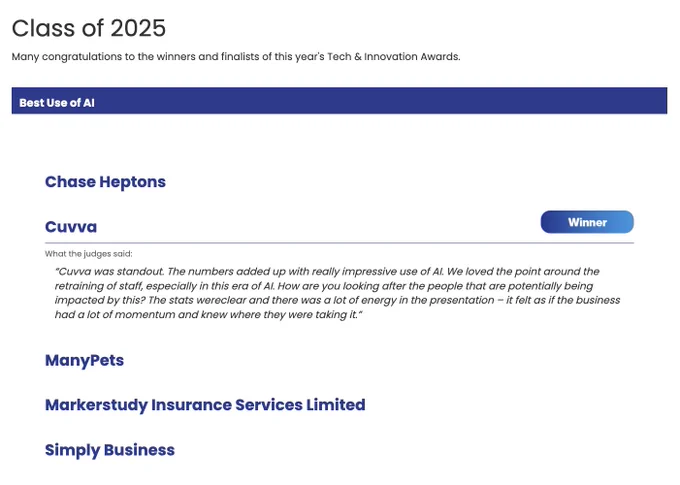
Task: Click the blue Winner badge
Action: [x=587, y=222]
